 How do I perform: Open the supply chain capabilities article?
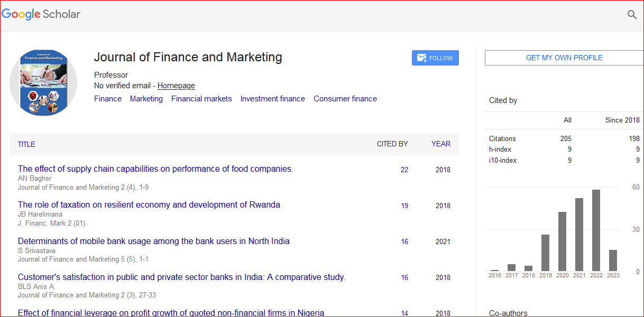point(155,169)
